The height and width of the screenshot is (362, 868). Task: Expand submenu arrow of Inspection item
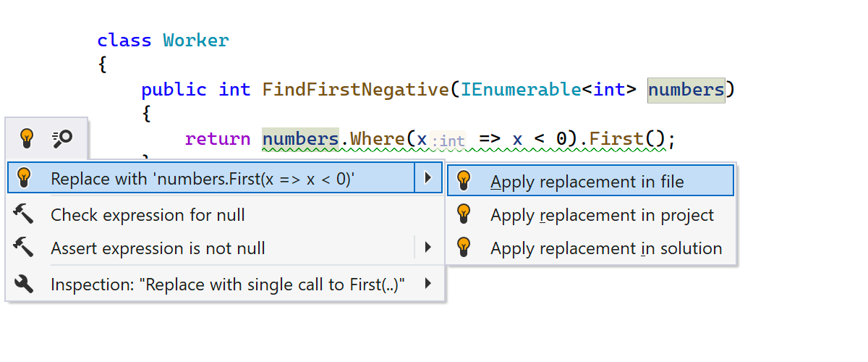tap(428, 285)
